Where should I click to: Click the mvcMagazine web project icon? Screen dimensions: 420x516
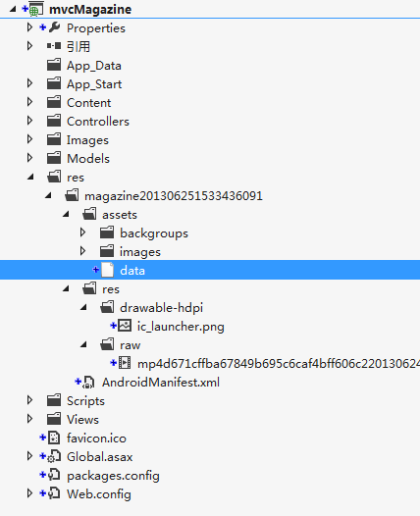pos(36,9)
